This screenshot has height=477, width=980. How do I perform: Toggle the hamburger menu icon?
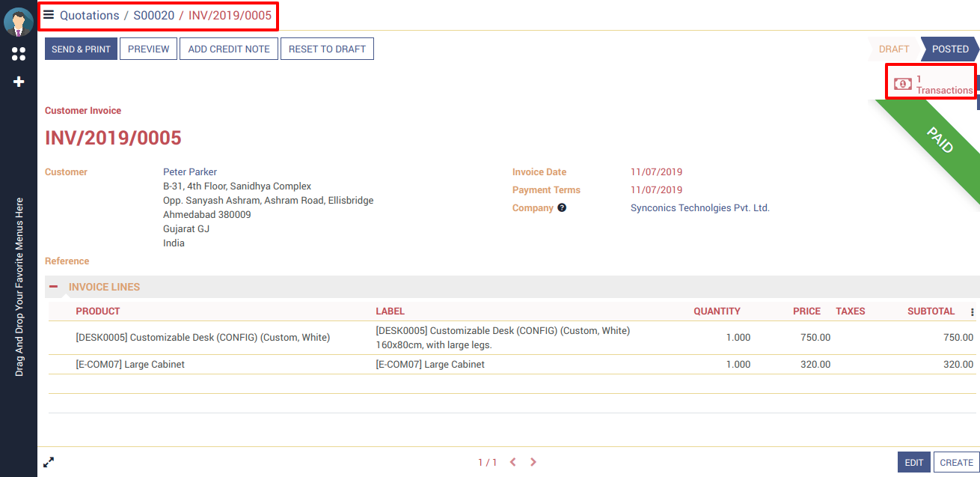click(49, 15)
